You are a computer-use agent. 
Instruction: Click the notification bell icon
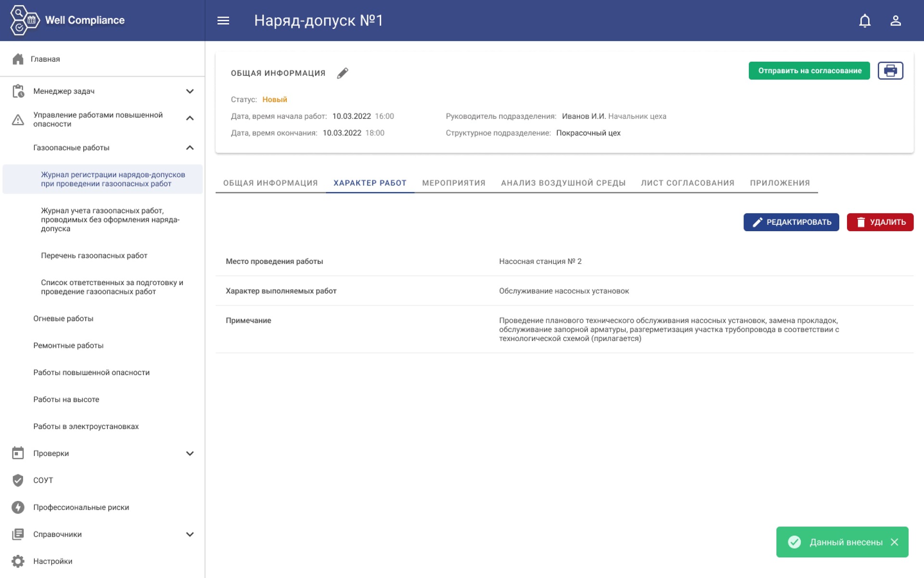click(865, 21)
